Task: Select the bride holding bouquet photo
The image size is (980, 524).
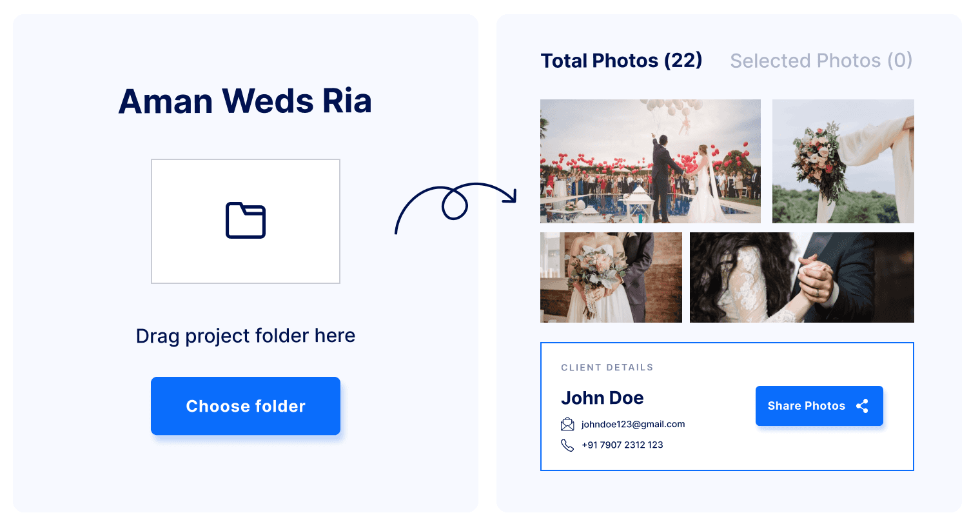Action: 611,277
